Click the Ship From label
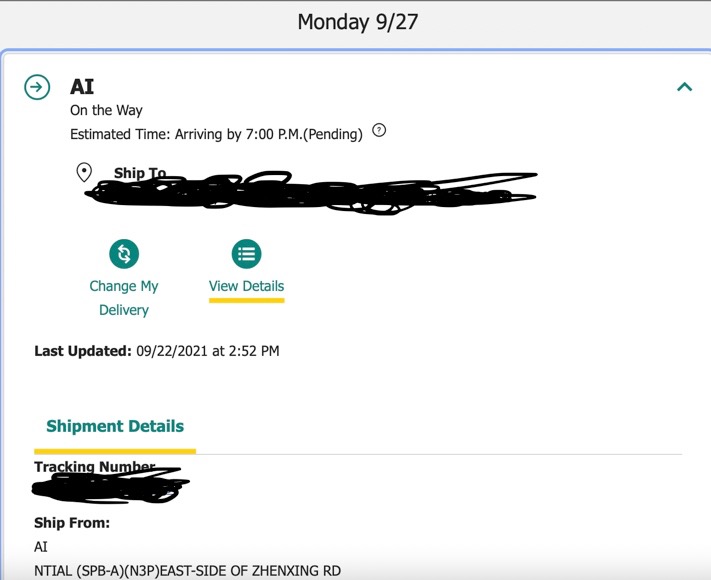 point(72,523)
